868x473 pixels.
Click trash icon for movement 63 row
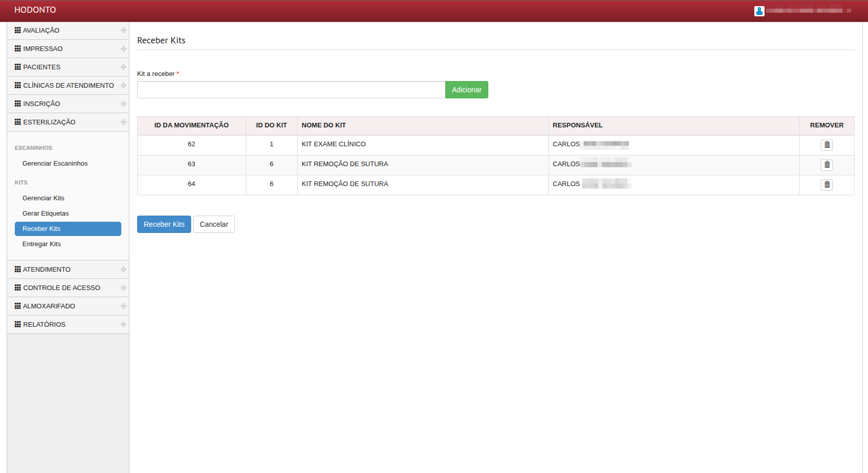[x=826, y=165]
